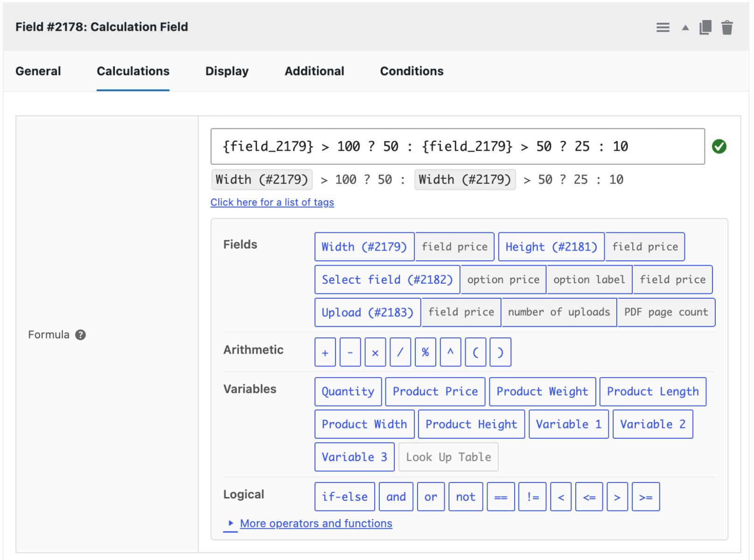The width and height of the screenshot is (754, 560).
Task: Go to the Additional tab
Action: coord(314,71)
